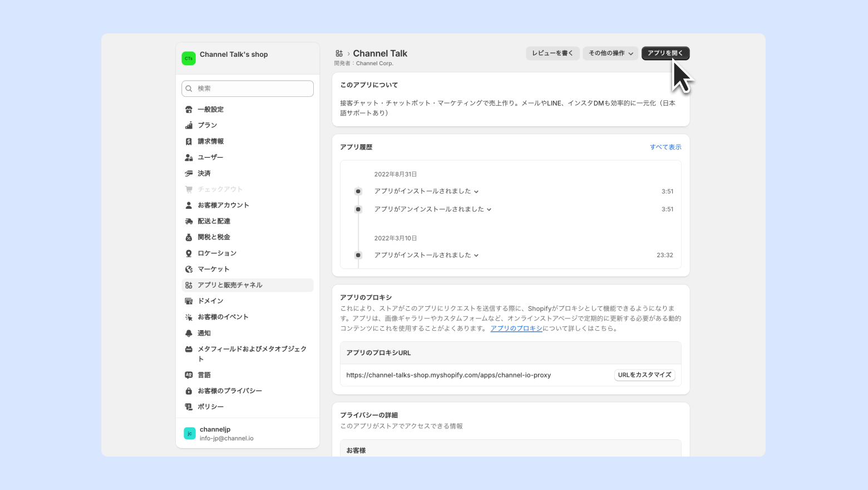Click the 開発者：Channel Corp. text
This screenshot has height=490, width=868.
[364, 63]
